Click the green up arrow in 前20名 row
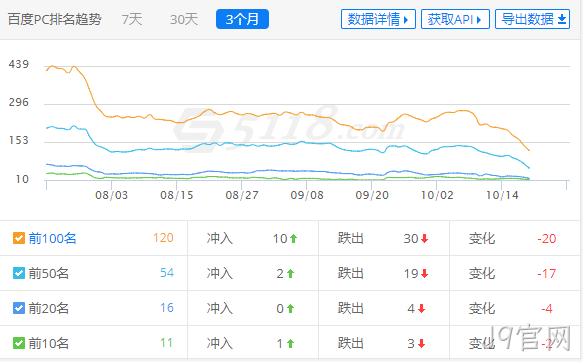583x362 pixels. [x=290, y=308]
